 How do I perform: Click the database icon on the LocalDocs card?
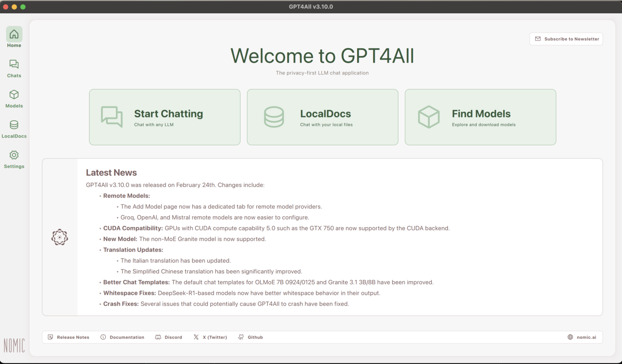(x=274, y=117)
